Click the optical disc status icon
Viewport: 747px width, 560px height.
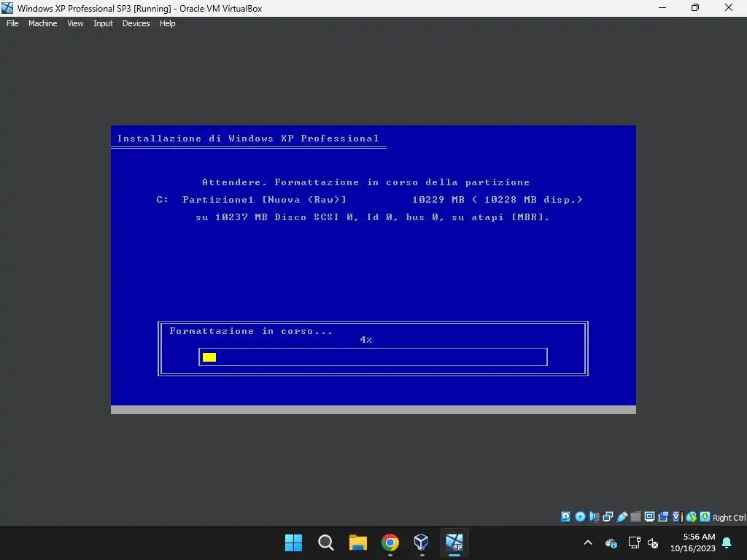tap(580, 517)
